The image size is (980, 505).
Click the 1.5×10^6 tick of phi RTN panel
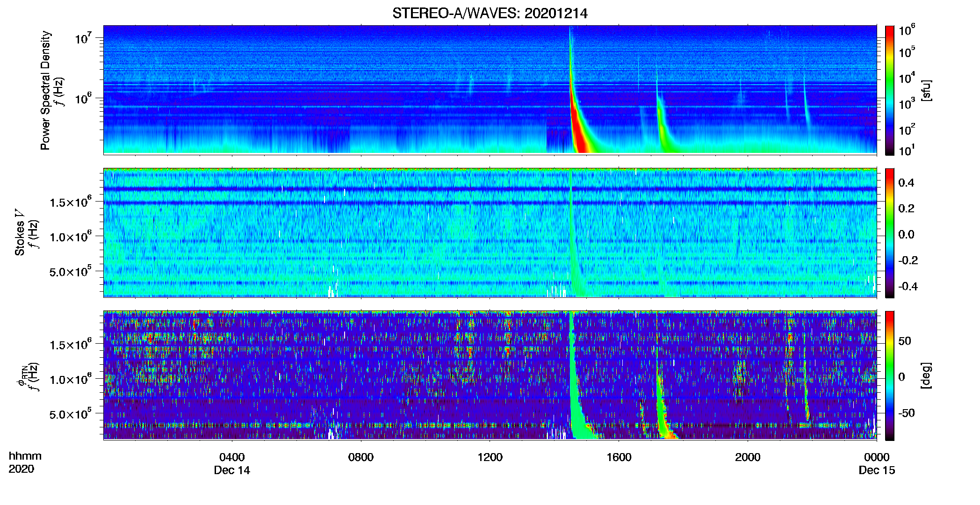click(71, 344)
